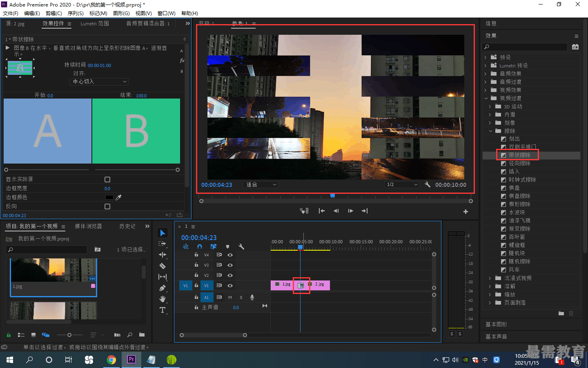Select the Razor tool

(163, 266)
